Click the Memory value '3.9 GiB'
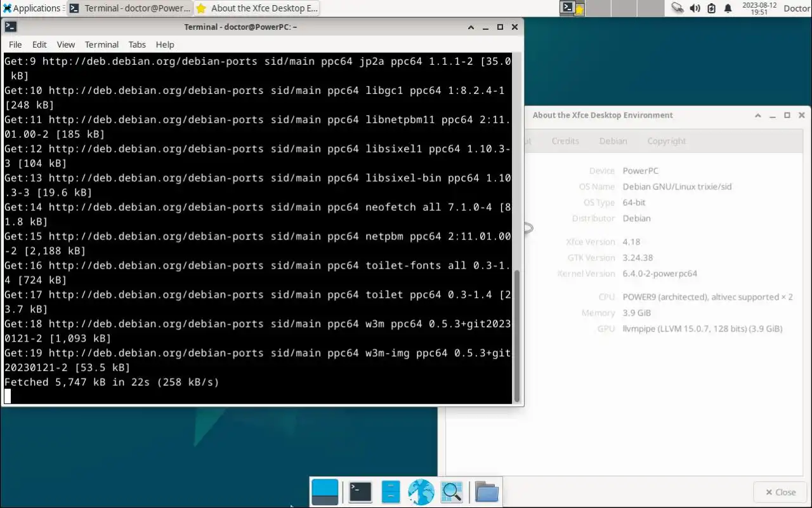The height and width of the screenshot is (508, 812). pos(637,313)
